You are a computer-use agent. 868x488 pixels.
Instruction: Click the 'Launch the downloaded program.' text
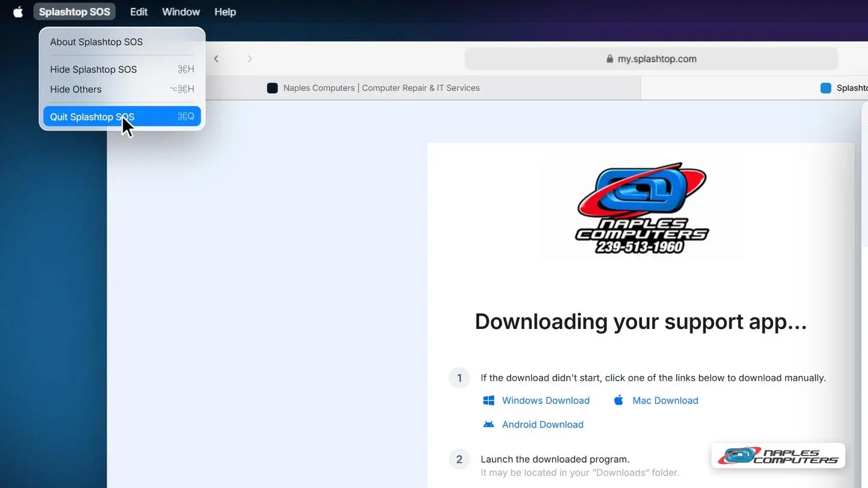click(x=555, y=459)
